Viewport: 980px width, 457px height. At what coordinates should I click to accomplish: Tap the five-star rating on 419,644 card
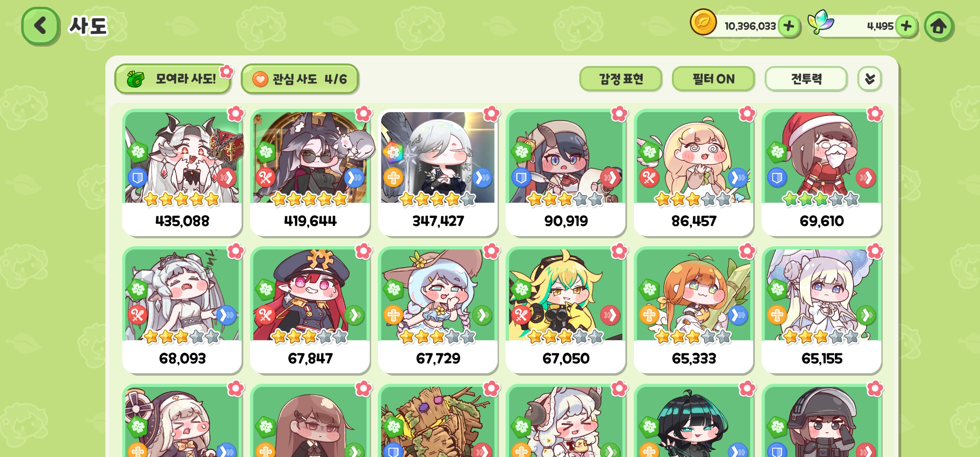click(x=309, y=199)
